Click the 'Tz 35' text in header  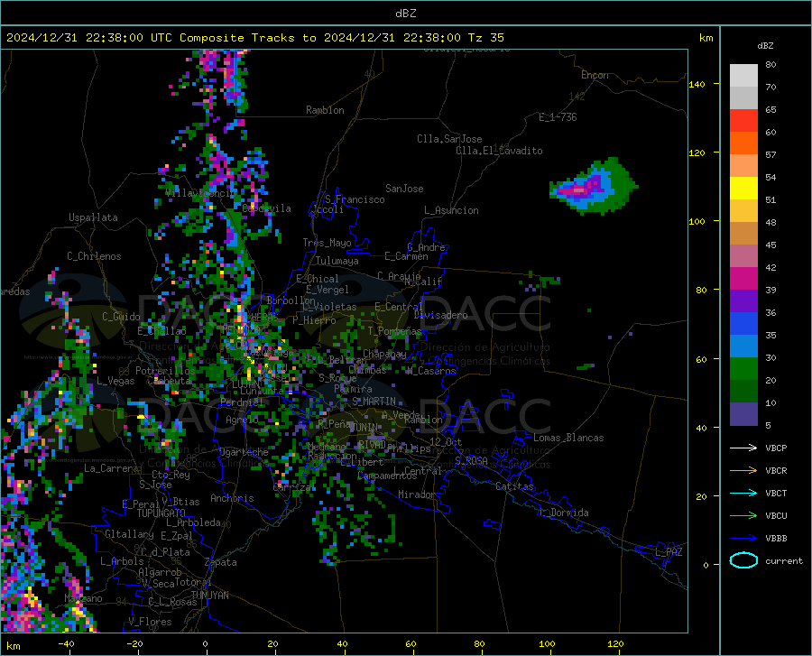point(485,38)
